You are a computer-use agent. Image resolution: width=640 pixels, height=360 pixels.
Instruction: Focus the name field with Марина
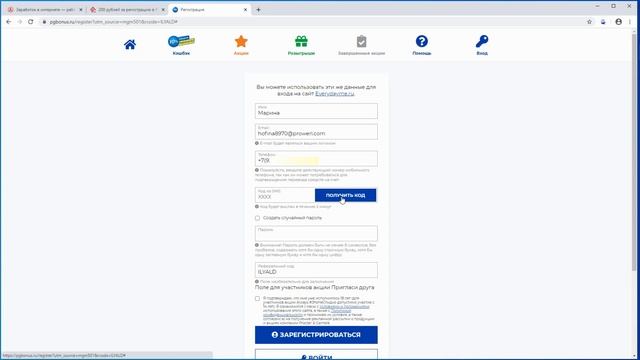(316, 111)
